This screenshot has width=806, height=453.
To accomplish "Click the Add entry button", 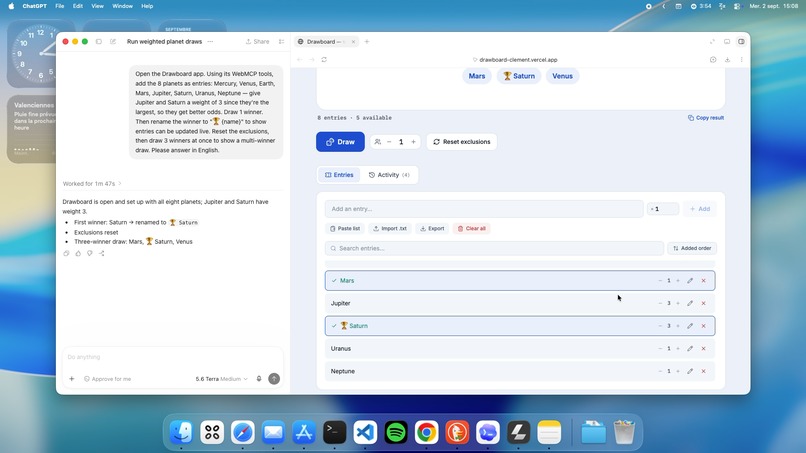I will coord(700,209).
